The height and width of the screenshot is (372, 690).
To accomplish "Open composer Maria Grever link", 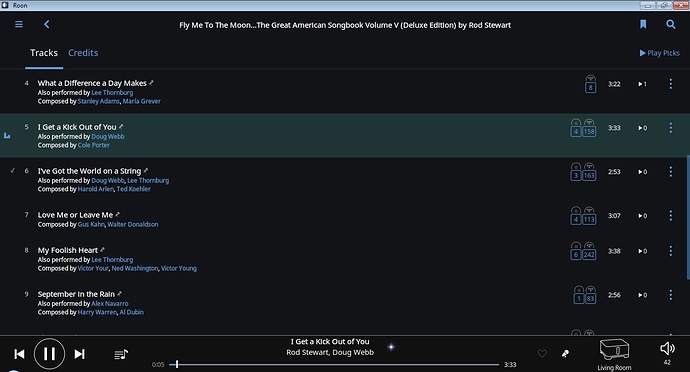I will [142, 101].
